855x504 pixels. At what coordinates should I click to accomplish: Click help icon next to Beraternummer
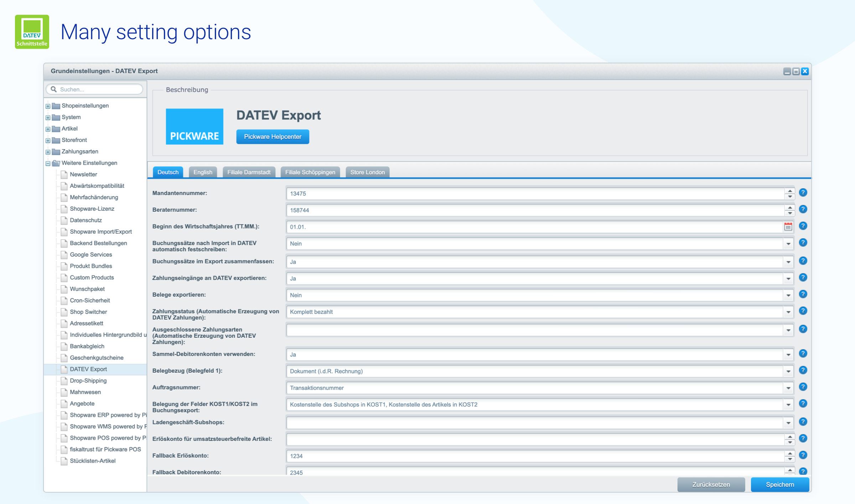pos(803,209)
